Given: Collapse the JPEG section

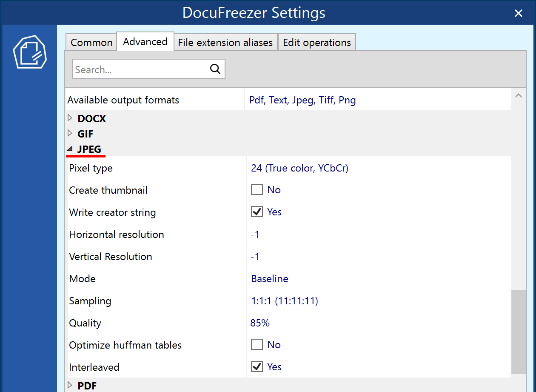Looking at the screenshot, I should (x=70, y=149).
